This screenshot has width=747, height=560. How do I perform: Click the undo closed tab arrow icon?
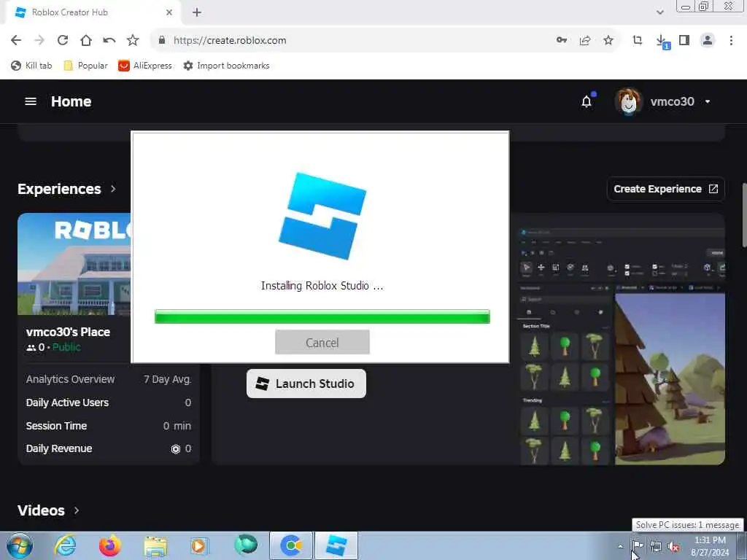click(109, 41)
